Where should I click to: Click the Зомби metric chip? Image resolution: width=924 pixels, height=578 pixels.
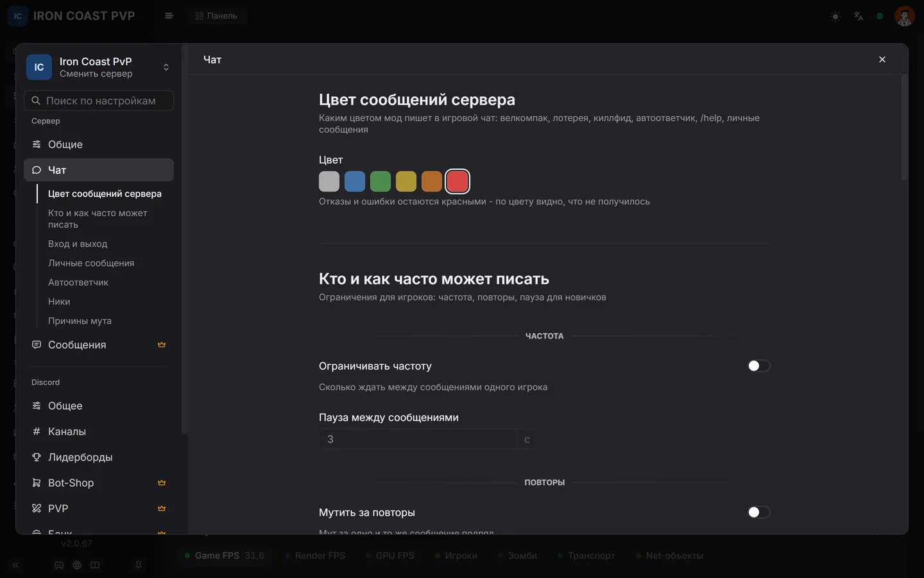click(x=518, y=556)
